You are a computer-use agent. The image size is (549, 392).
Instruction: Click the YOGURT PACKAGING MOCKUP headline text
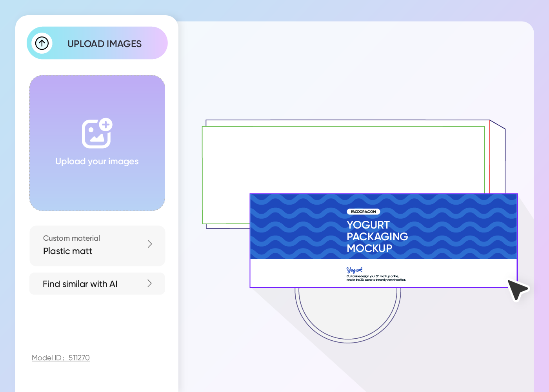pyautogui.click(x=377, y=237)
